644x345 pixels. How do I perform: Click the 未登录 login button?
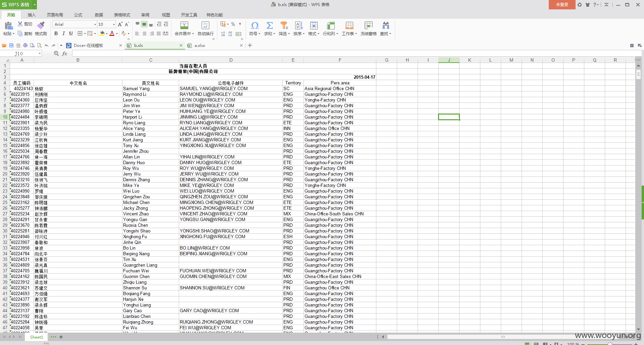tap(562, 5)
